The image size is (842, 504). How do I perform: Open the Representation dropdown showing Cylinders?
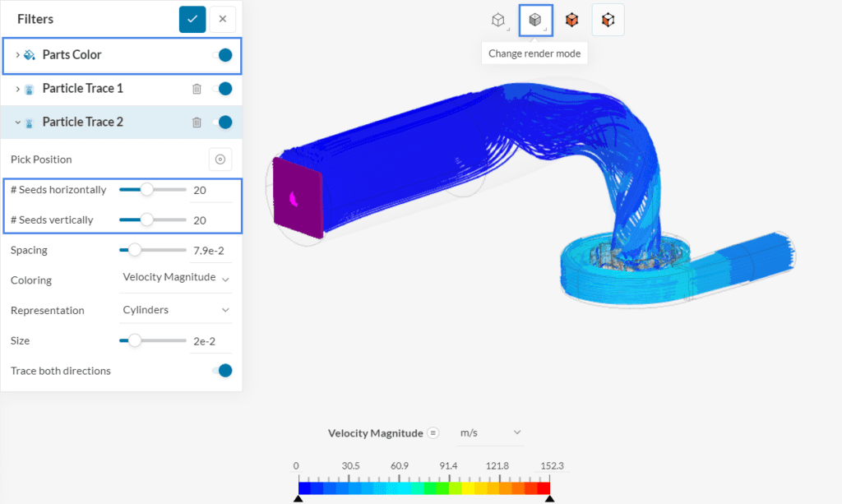point(175,310)
